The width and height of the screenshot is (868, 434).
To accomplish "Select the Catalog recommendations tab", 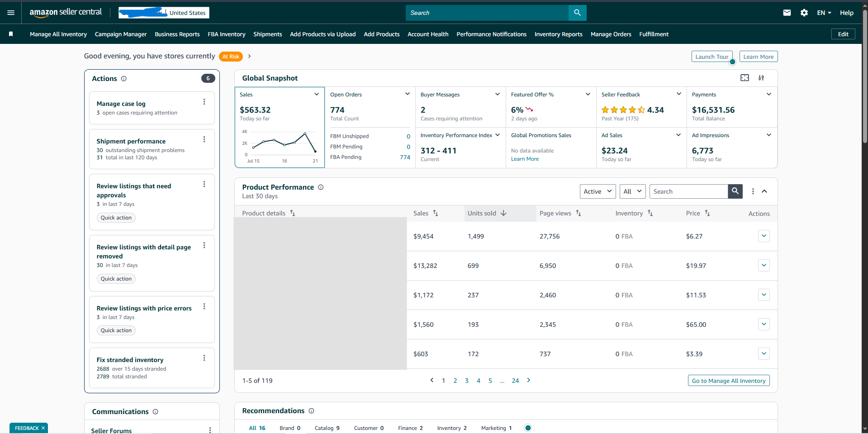I will pos(327,428).
